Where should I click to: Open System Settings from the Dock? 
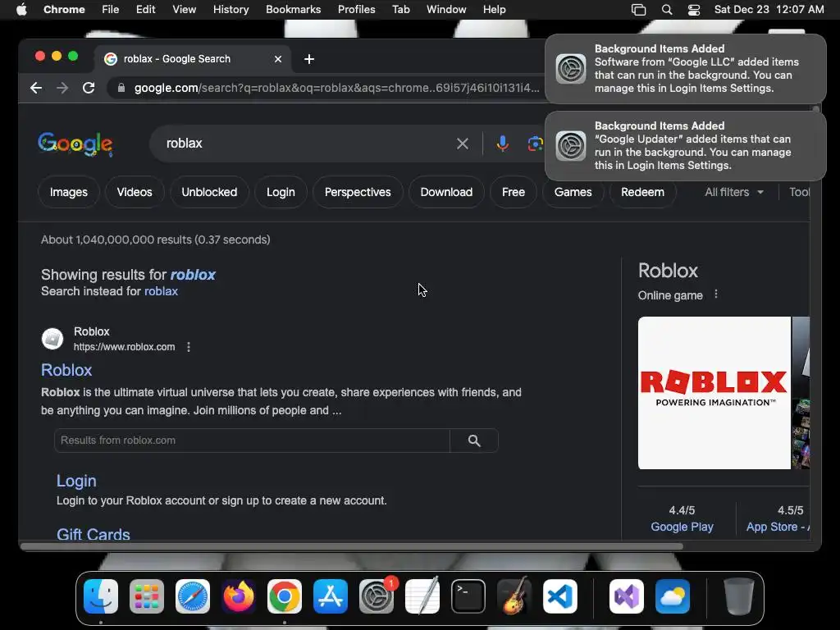pyautogui.click(x=376, y=596)
